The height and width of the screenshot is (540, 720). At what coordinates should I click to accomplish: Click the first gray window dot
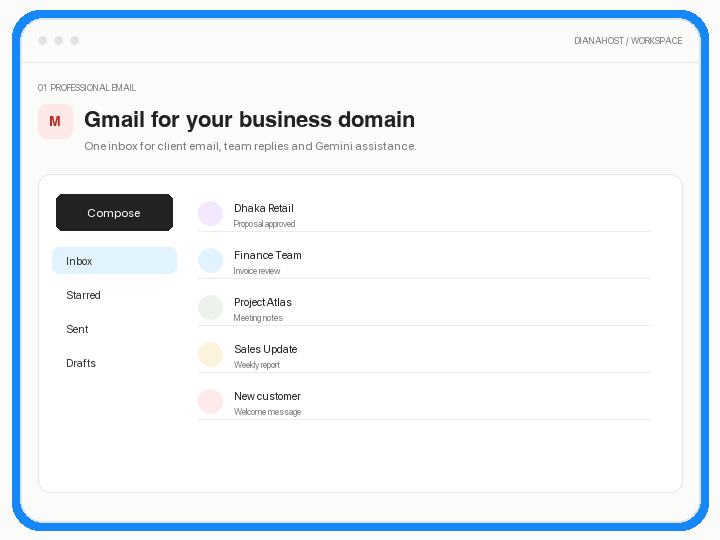pos(43,40)
